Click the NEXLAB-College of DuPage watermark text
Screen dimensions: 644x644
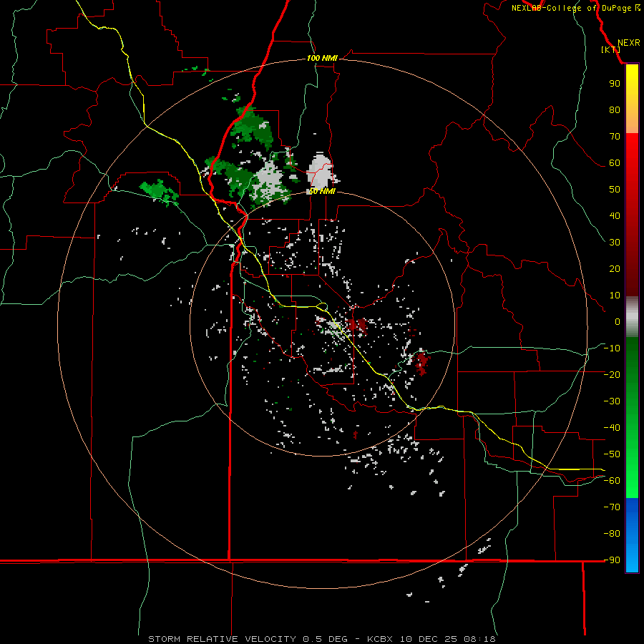pyautogui.click(x=575, y=8)
